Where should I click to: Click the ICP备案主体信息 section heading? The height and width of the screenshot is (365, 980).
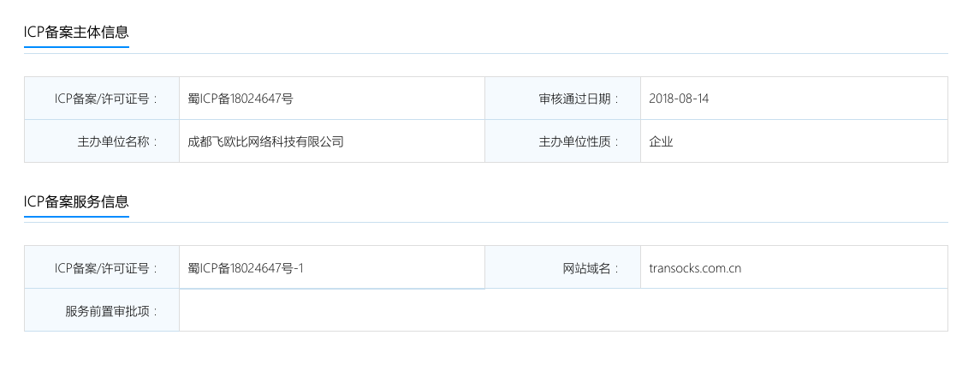click(x=76, y=33)
